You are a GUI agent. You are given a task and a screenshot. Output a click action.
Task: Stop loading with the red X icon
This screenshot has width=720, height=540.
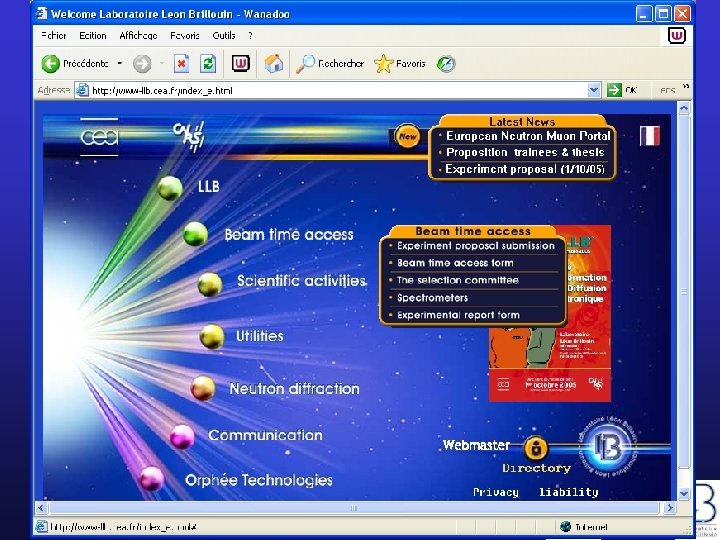(x=181, y=63)
